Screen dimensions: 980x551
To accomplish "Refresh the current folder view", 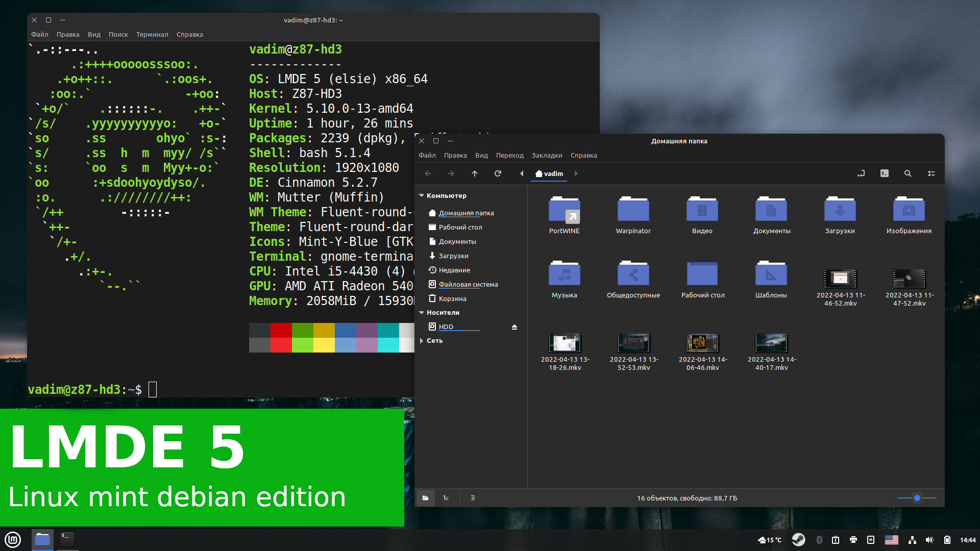I will click(x=498, y=173).
